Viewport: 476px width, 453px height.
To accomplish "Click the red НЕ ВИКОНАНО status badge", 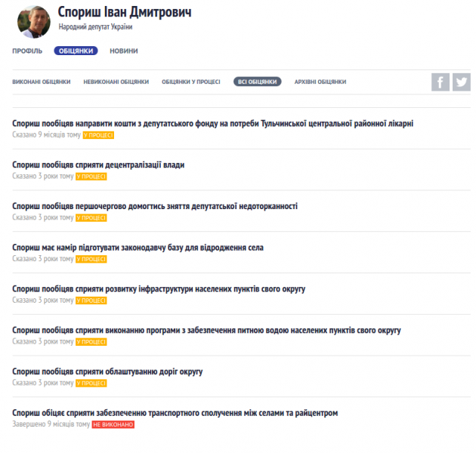I will [113, 425].
